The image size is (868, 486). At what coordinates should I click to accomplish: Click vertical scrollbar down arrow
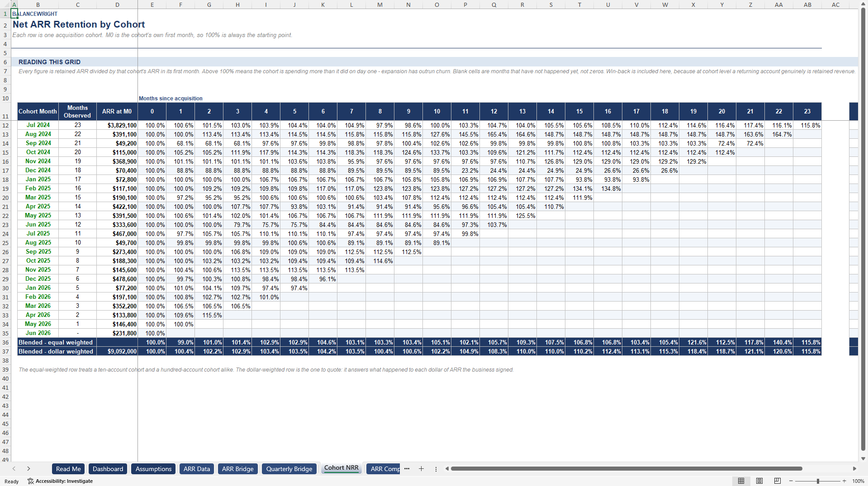[x=863, y=458]
